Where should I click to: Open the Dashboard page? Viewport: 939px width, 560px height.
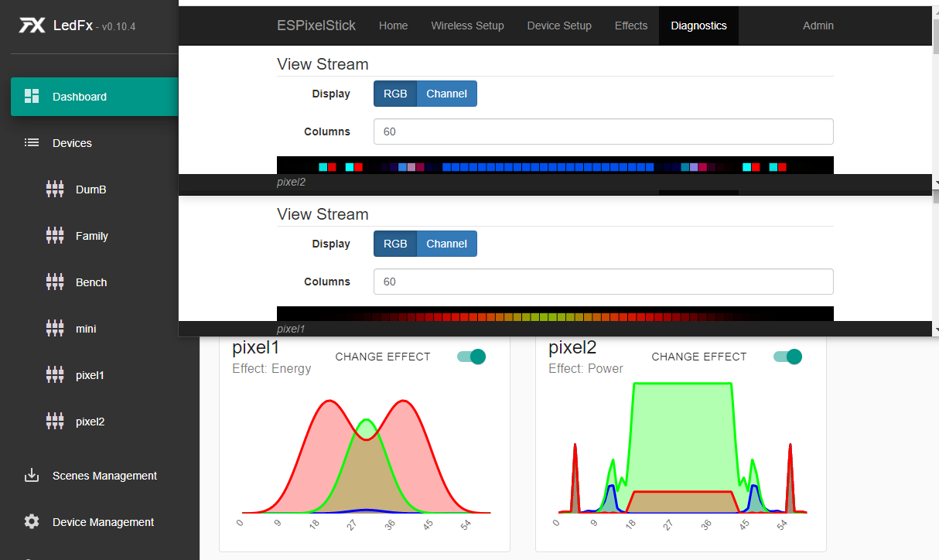(94, 97)
